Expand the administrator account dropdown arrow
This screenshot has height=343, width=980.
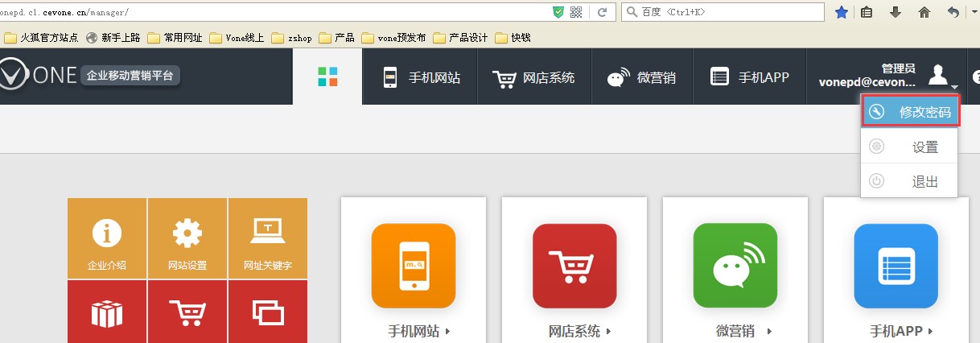pyautogui.click(x=953, y=87)
